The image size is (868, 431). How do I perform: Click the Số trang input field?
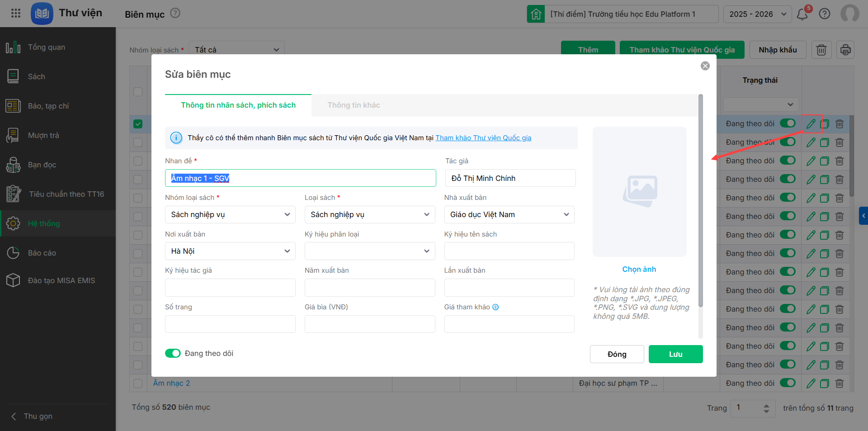(230, 324)
